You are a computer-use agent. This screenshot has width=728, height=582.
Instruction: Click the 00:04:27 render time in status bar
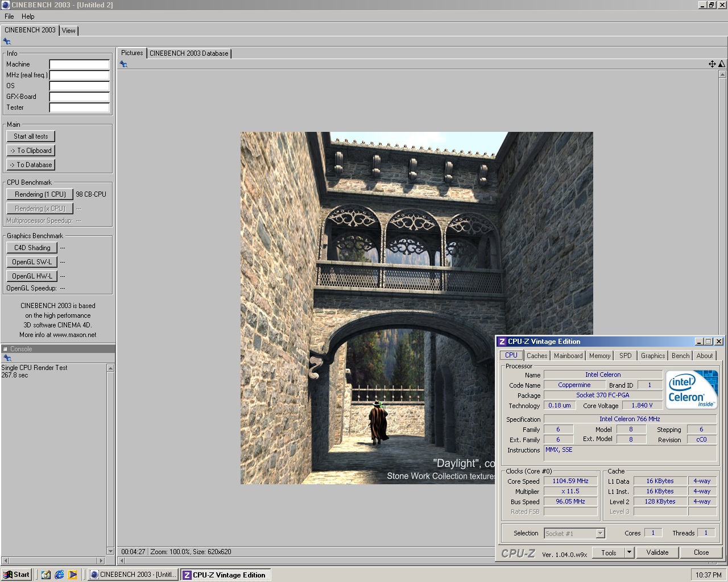[133, 552]
